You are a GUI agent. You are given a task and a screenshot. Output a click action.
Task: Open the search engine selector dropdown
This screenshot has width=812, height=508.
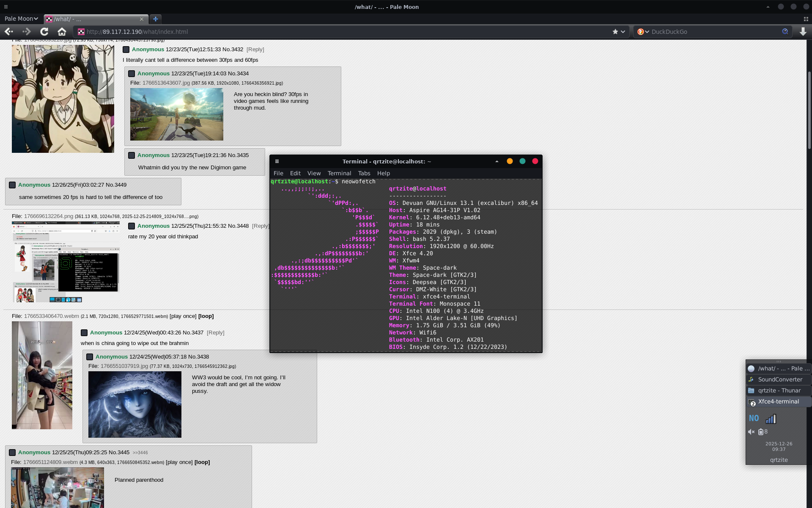pos(643,32)
